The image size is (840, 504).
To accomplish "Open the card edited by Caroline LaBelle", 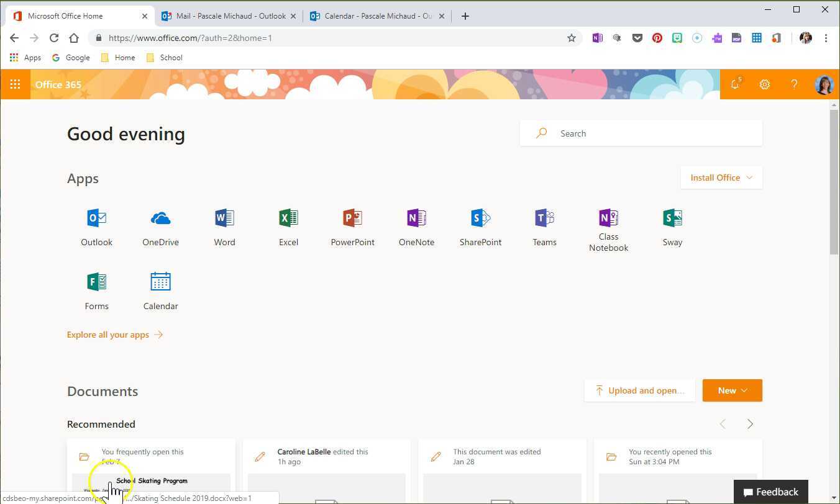I will point(327,471).
